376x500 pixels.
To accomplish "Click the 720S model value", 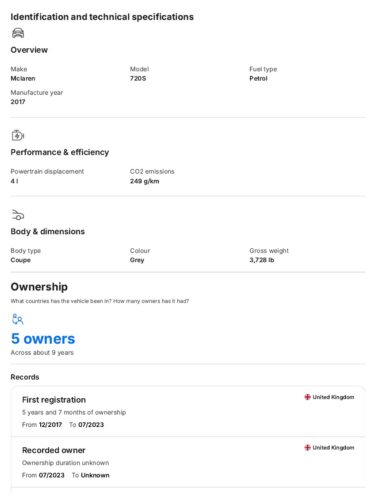I will (138, 78).
